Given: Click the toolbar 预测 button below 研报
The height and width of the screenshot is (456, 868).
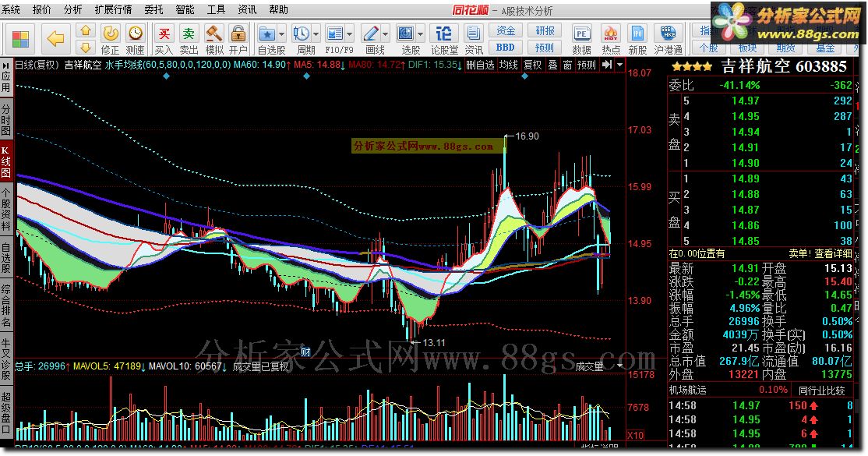Looking at the screenshot, I should pyautogui.click(x=545, y=47).
